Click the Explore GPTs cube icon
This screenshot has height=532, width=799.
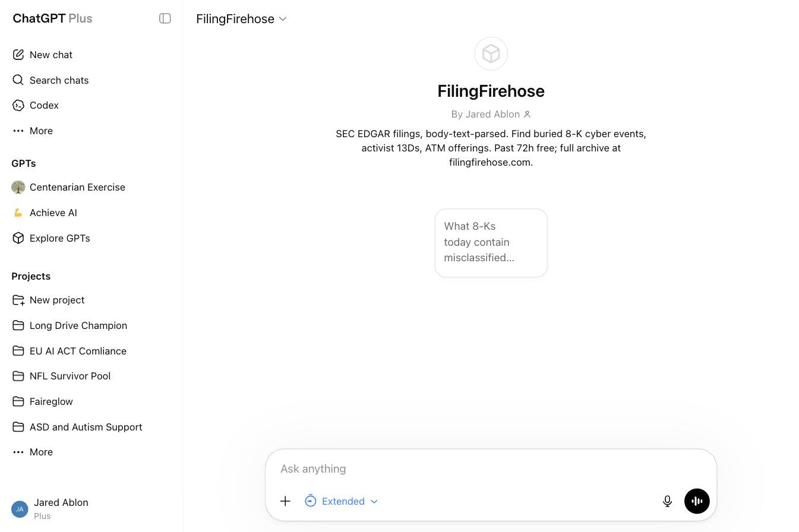click(18, 238)
